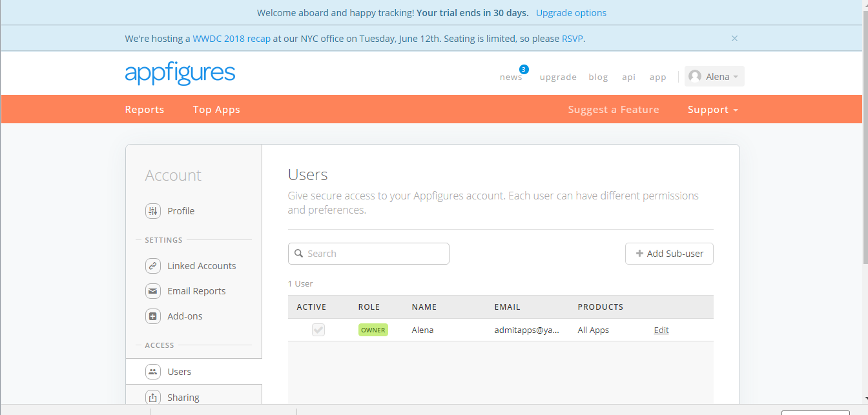
Task: Open the news link
Action: (x=511, y=77)
